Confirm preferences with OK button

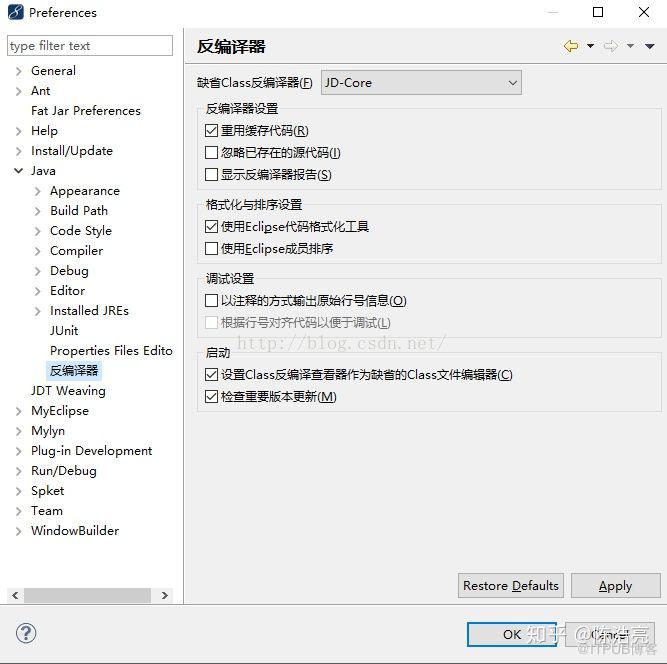pyautogui.click(x=512, y=634)
